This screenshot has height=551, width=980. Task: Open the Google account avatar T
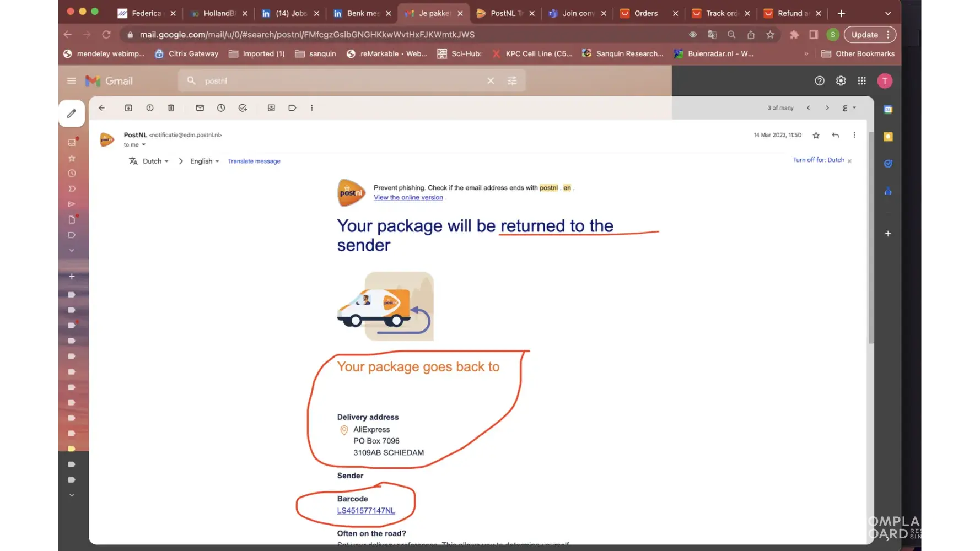tap(885, 81)
